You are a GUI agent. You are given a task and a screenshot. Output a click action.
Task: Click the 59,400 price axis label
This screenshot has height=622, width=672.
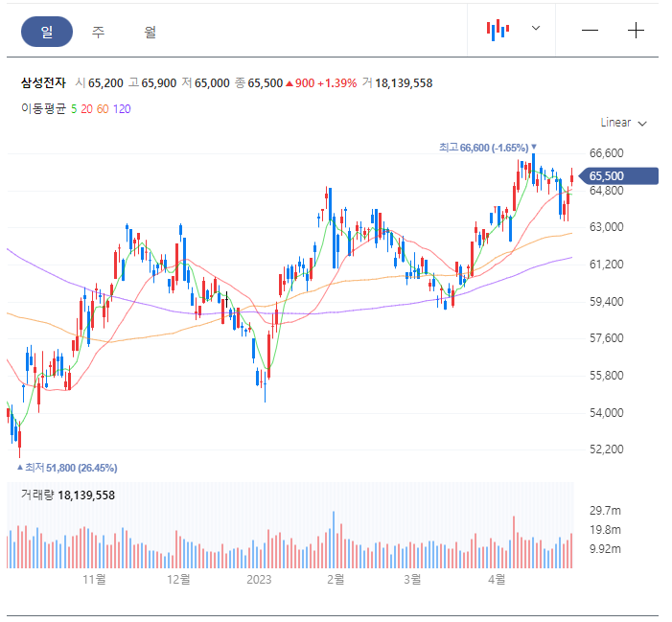[607, 302]
